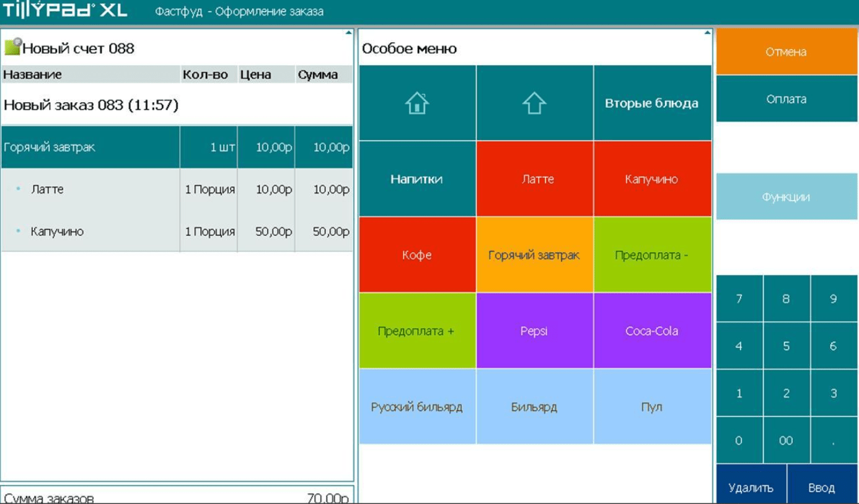859x504 pixels.
Task: Open the Кофе tile
Action: (416, 254)
